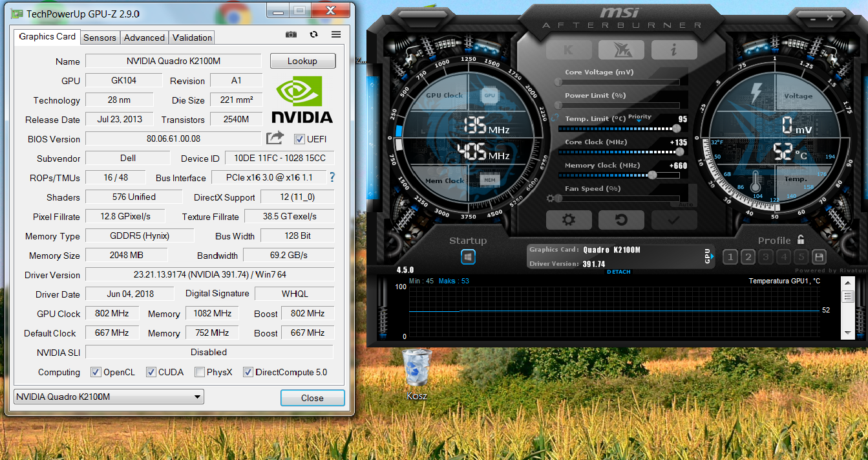868x460 pixels.
Task: Click the BIOS export share icon
Action: (275, 138)
